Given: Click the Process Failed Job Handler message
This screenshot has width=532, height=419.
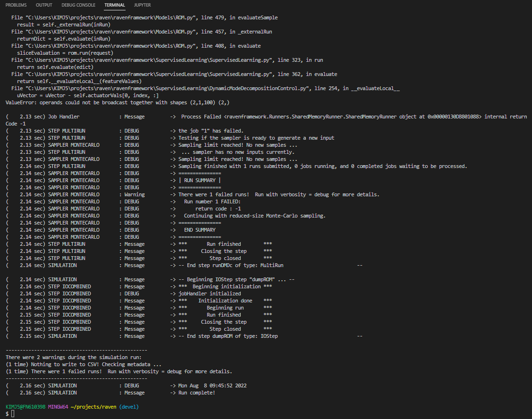Looking at the screenshot, I should [x=236, y=116].
